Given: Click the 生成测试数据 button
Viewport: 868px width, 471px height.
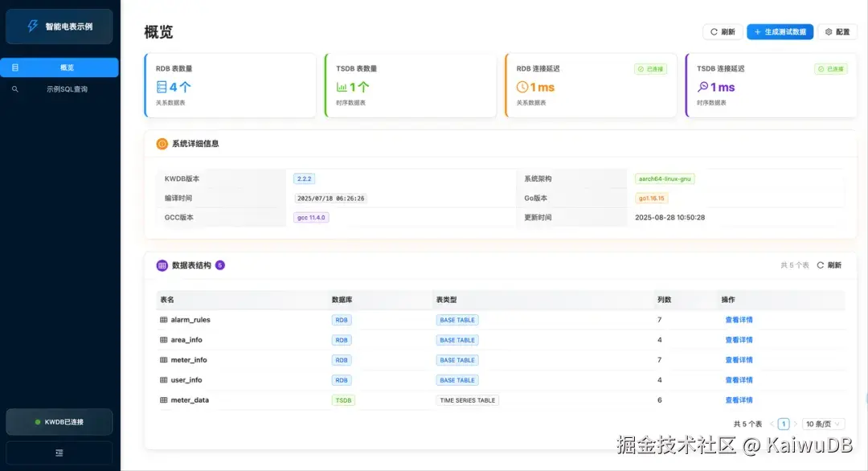Looking at the screenshot, I should [780, 32].
